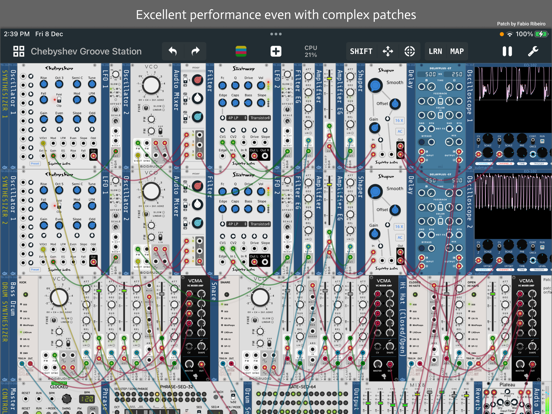Click the MAP button
Image resolution: width=552 pixels, height=414 pixels.
457,51
